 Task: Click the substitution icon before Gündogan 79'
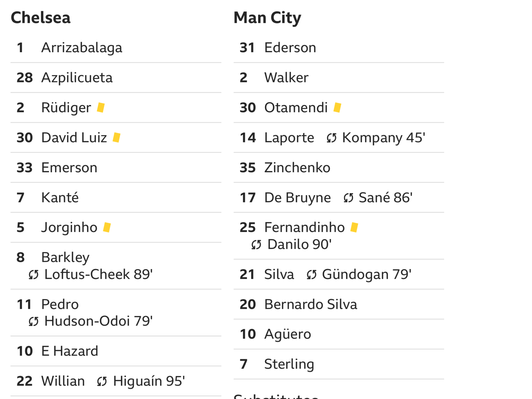pyautogui.click(x=312, y=275)
